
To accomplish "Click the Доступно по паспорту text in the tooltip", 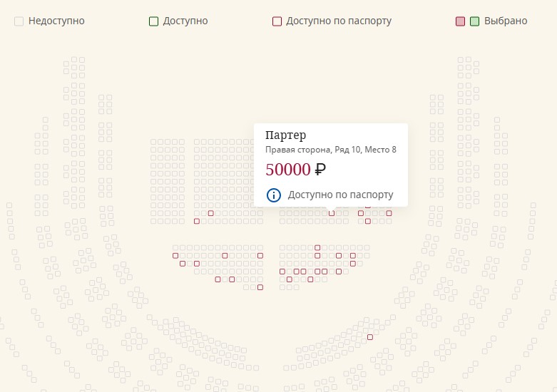I will click(340, 195).
